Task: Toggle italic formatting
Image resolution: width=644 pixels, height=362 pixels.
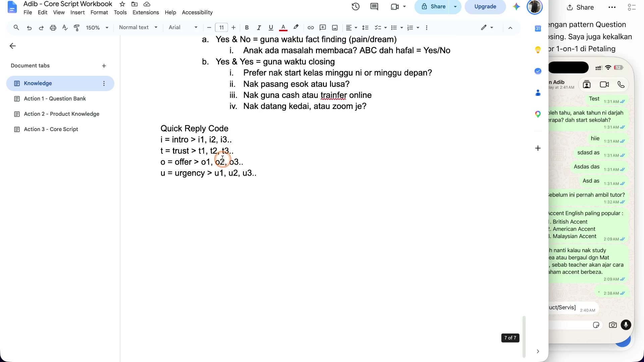Action: click(x=259, y=28)
